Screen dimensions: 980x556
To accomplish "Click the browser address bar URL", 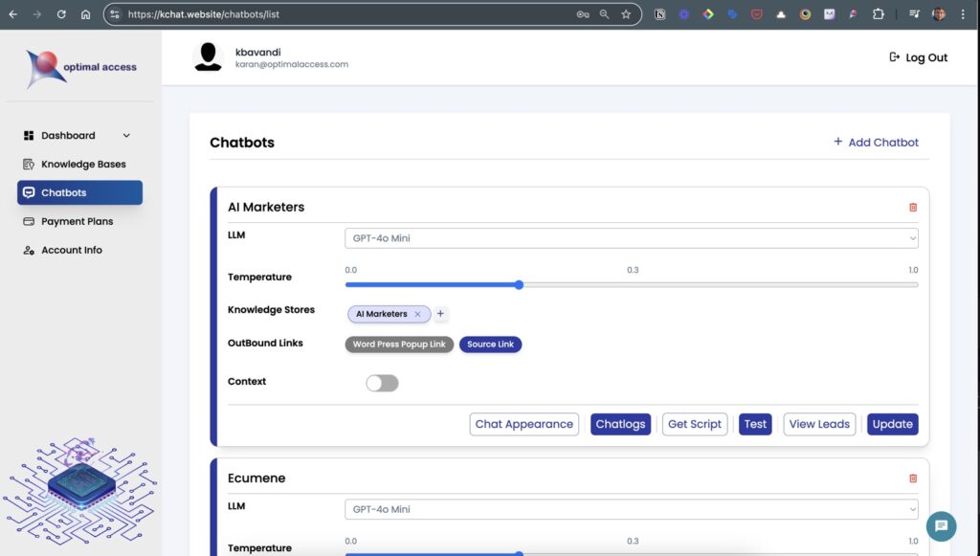I will point(203,13).
